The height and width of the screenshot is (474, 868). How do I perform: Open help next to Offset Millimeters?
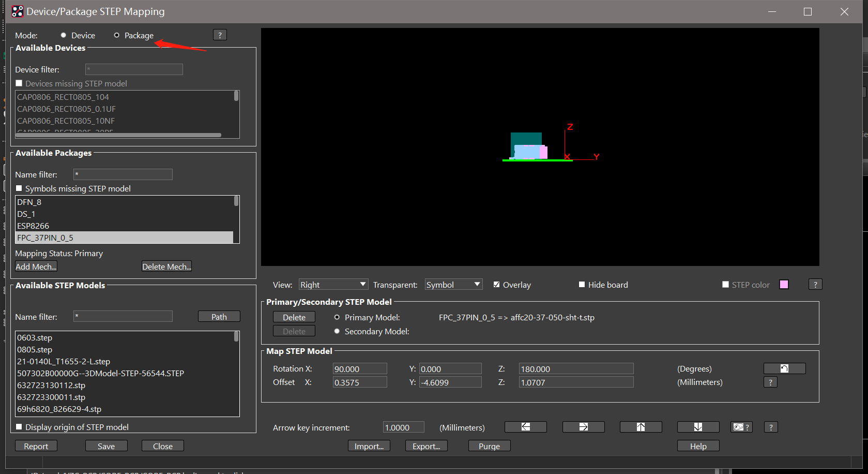tap(770, 382)
